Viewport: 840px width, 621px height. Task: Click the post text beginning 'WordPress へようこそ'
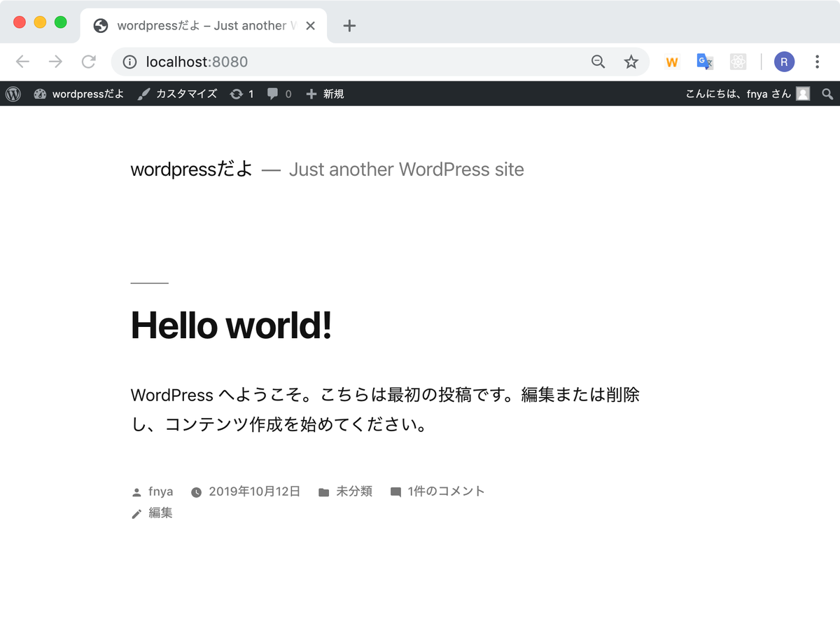[x=385, y=410]
